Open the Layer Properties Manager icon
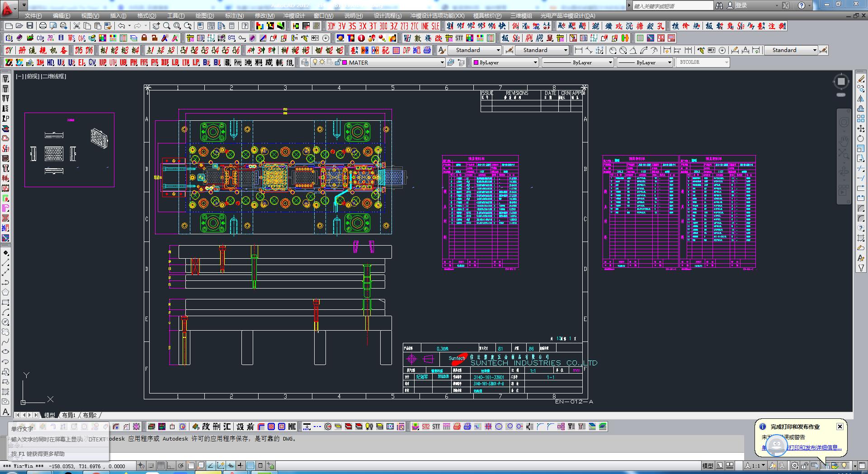This screenshot has height=474, width=868. click(x=305, y=62)
